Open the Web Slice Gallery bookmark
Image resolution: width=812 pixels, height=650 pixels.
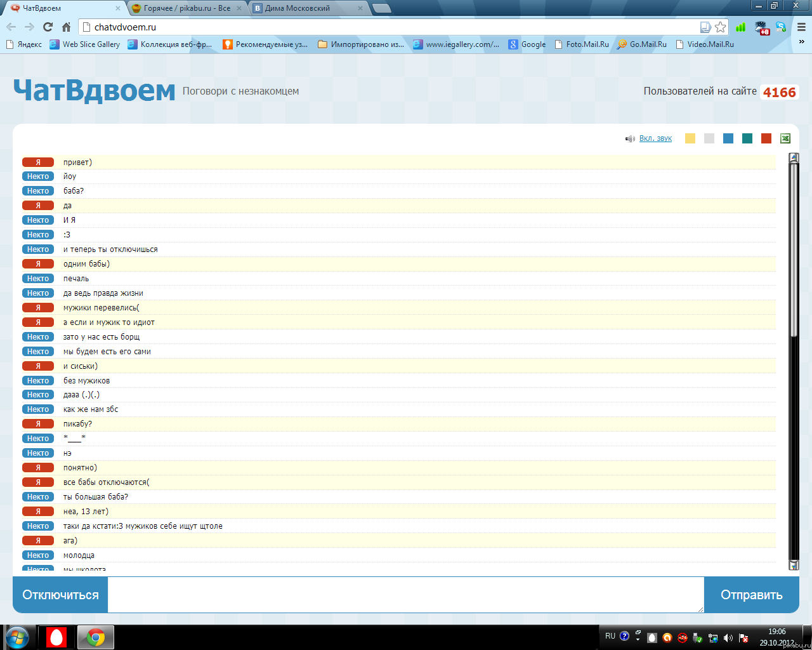(x=85, y=44)
